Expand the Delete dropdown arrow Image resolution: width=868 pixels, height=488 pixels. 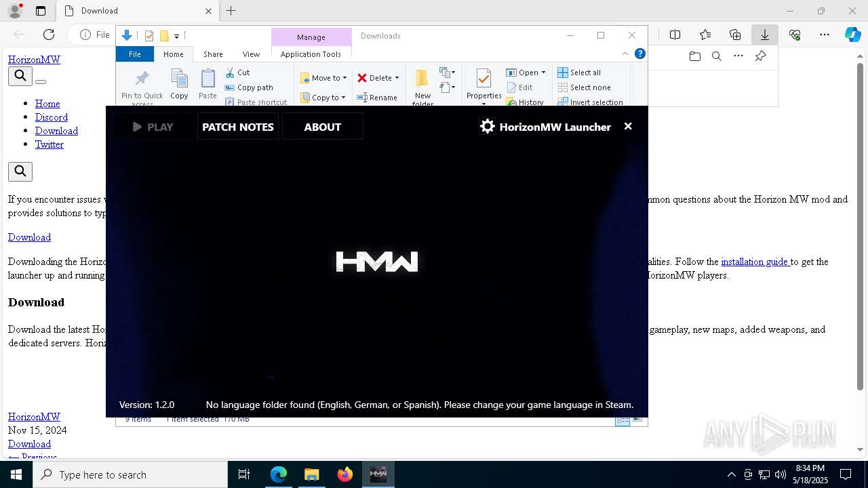coord(397,78)
